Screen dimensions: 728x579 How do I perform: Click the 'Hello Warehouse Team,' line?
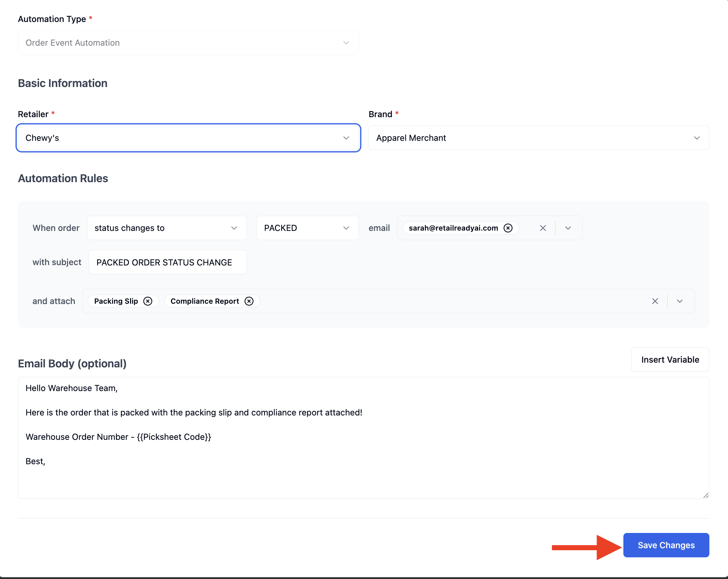point(72,388)
